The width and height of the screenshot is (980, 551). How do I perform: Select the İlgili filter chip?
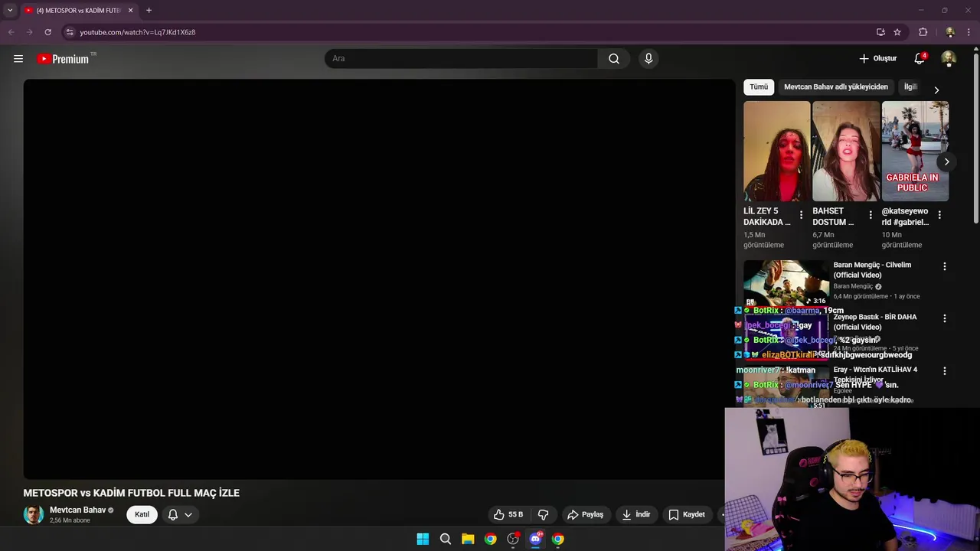point(910,87)
